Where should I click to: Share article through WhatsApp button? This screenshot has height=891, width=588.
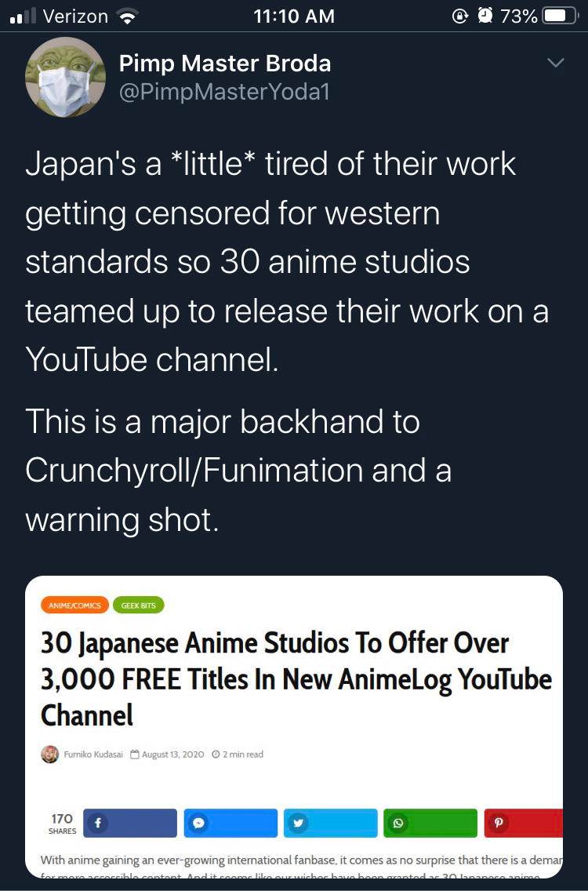point(430,823)
